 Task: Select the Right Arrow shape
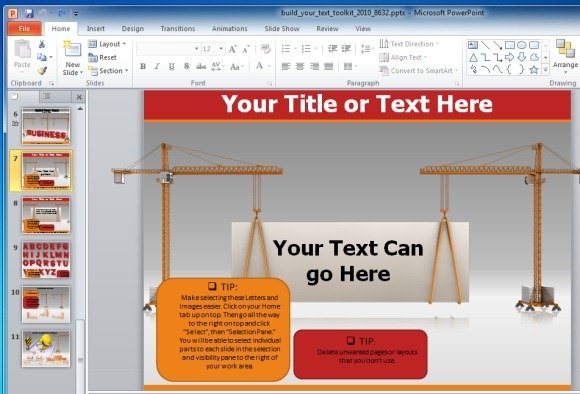click(x=509, y=57)
